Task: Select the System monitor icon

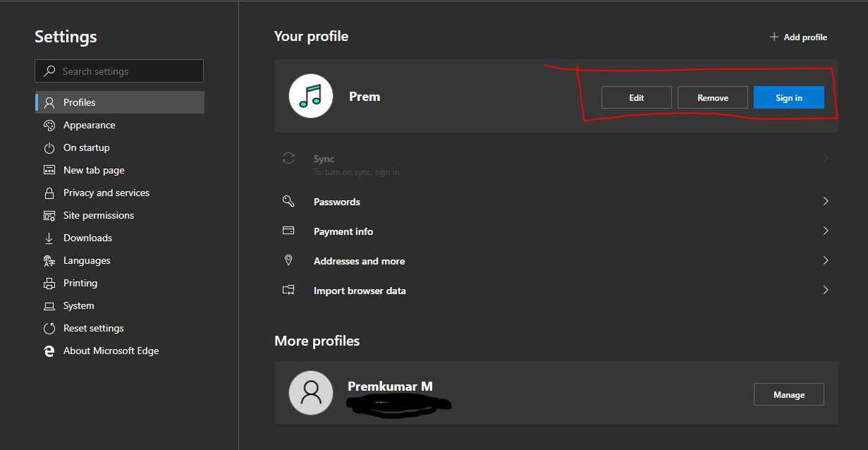Action: click(49, 305)
